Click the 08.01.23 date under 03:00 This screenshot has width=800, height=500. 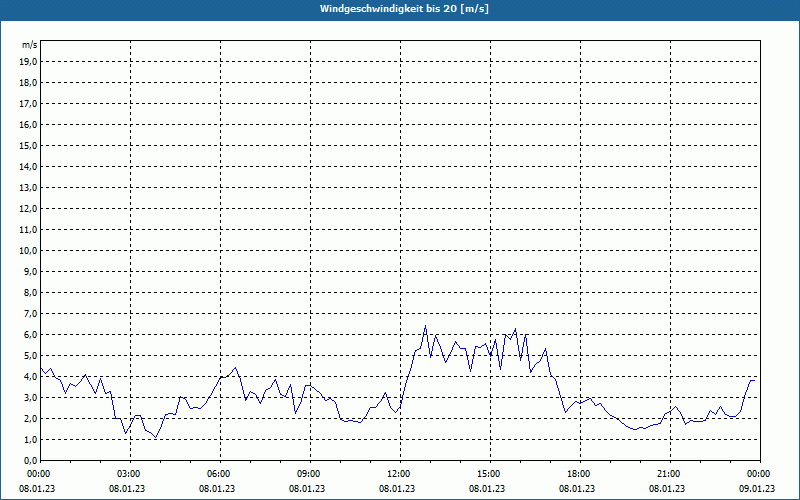tap(127, 489)
